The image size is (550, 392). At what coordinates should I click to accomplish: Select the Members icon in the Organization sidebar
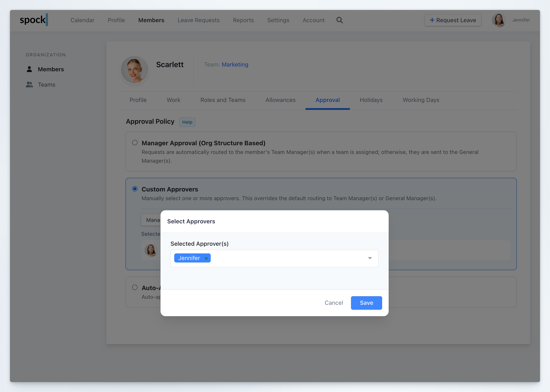[x=29, y=69]
